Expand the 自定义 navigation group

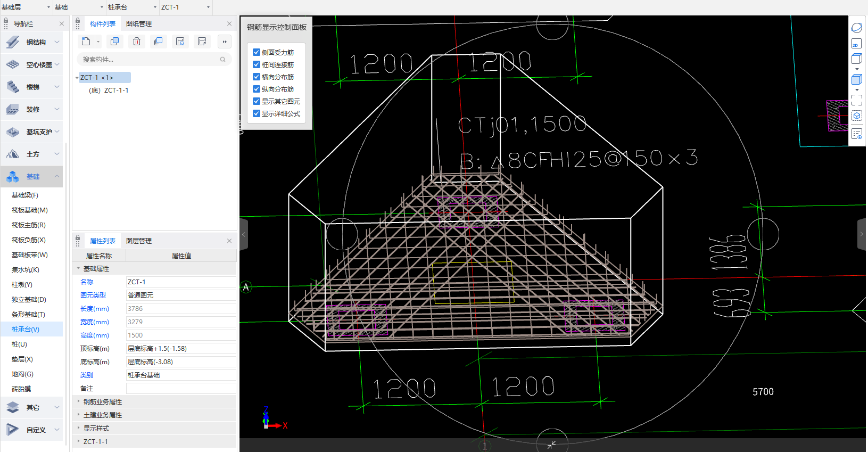click(31, 430)
